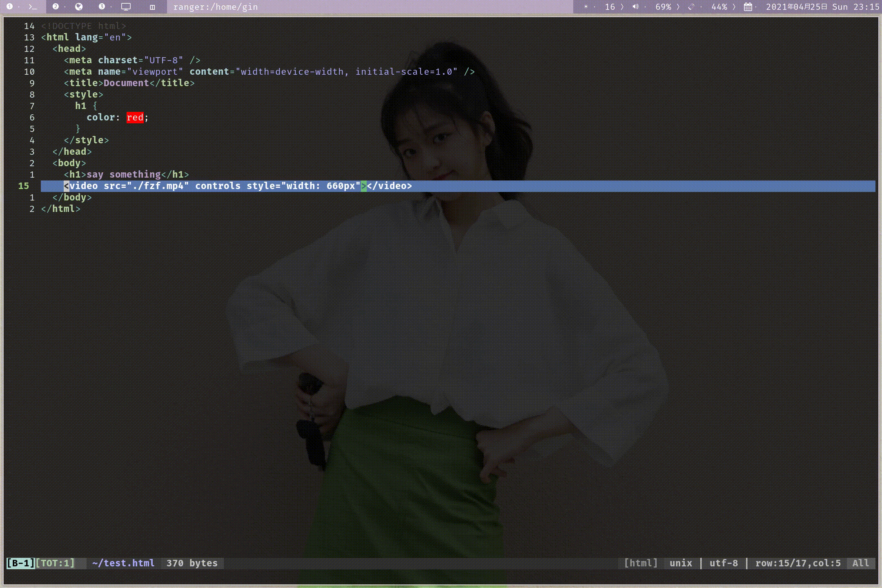This screenshot has height=588, width=882.
Task: Click the utf-8 encoding indicator
Action: pyautogui.click(x=724, y=563)
